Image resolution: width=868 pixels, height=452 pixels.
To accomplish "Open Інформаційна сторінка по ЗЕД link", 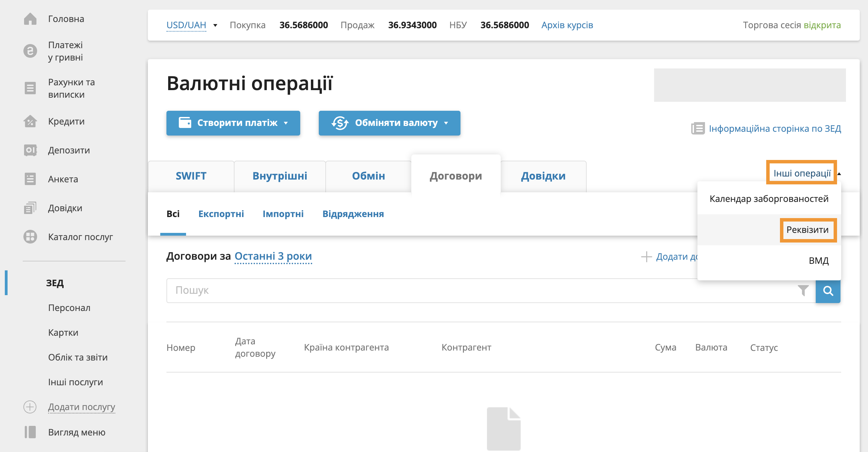I will 774,129.
